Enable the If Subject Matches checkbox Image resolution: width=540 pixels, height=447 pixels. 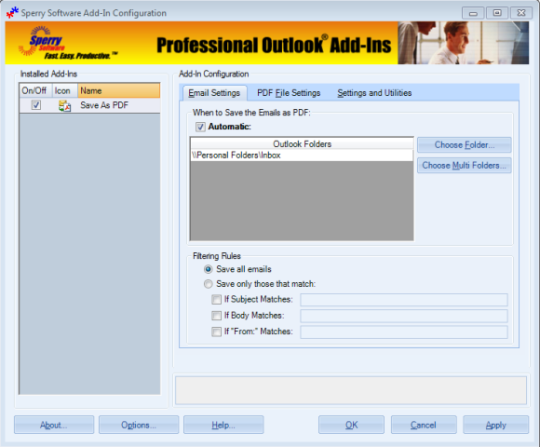pyautogui.click(x=216, y=299)
